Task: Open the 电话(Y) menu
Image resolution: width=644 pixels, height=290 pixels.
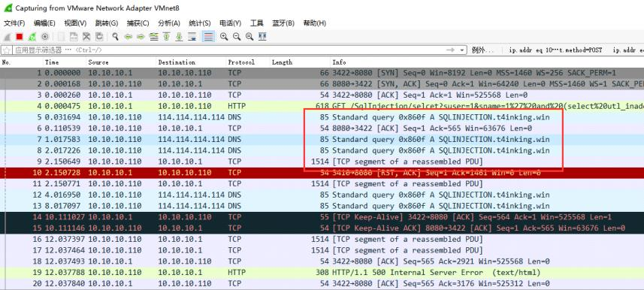Action: [231, 23]
